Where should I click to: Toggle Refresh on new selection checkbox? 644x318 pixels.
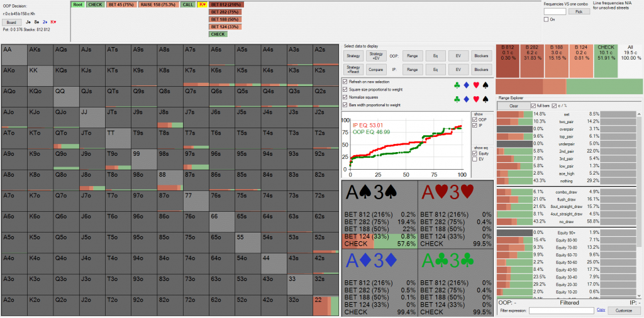coord(345,82)
